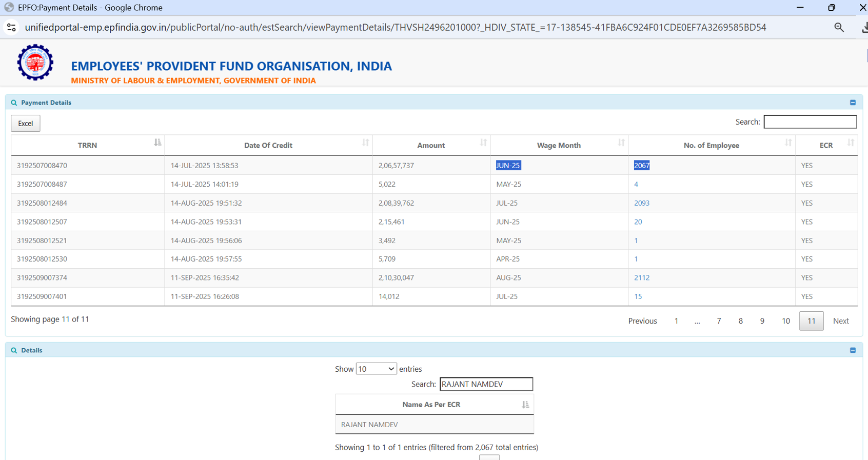Open employee count 2093 link for JUL-25
This screenshot has height=460, width=868.
tap(641, 203)
